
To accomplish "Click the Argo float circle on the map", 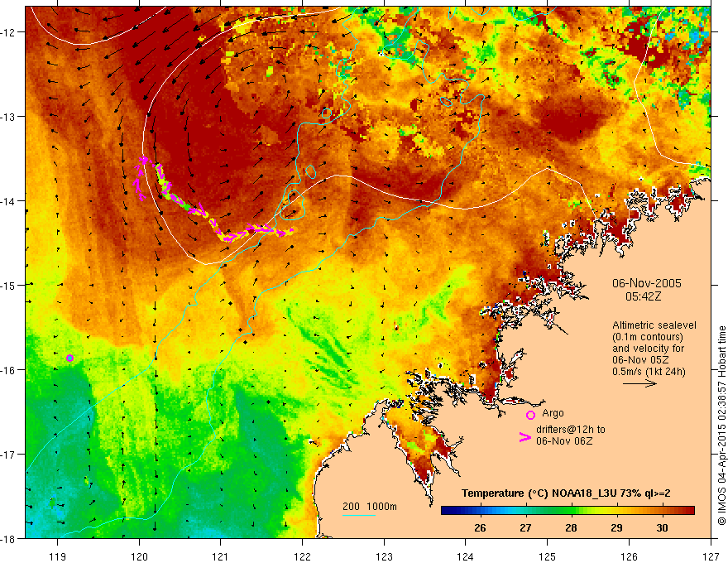I will pyautogui.click(x=70, y=358).
